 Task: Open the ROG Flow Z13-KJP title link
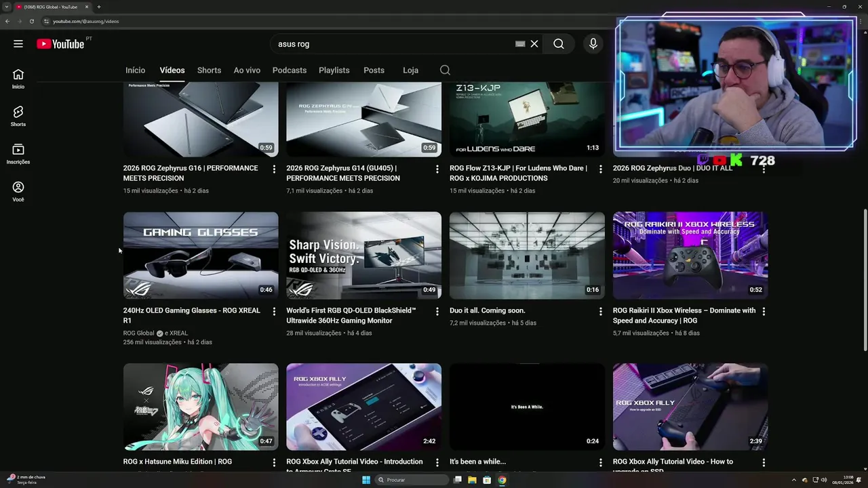(x=518, y=173)
